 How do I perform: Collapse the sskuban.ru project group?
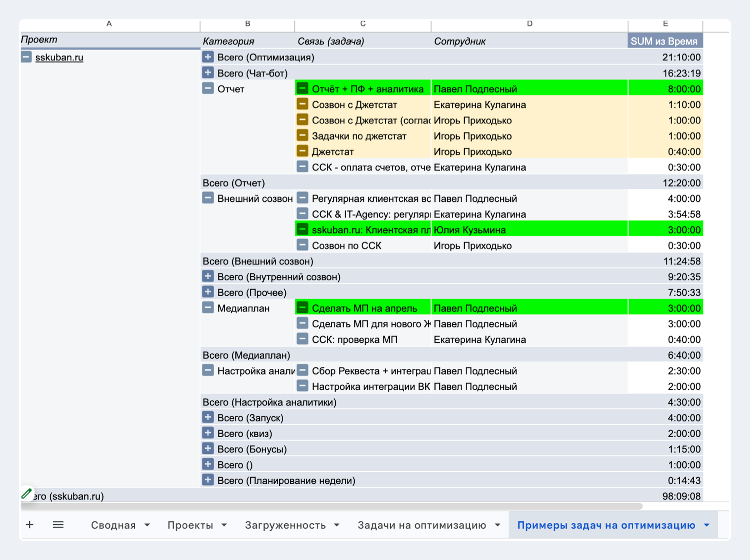pyautogui.click(x=26, y=56)
